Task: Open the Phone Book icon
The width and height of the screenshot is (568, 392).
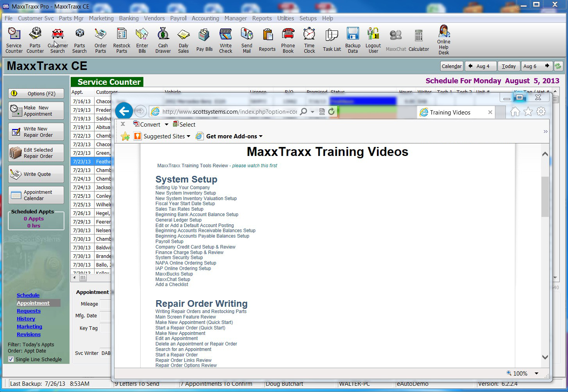Action: [x=288, y=40]
